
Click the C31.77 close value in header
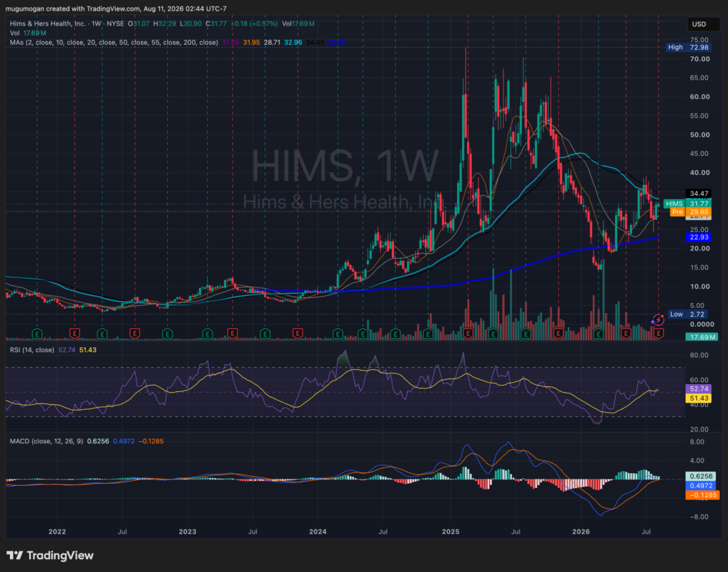[216, 23]
